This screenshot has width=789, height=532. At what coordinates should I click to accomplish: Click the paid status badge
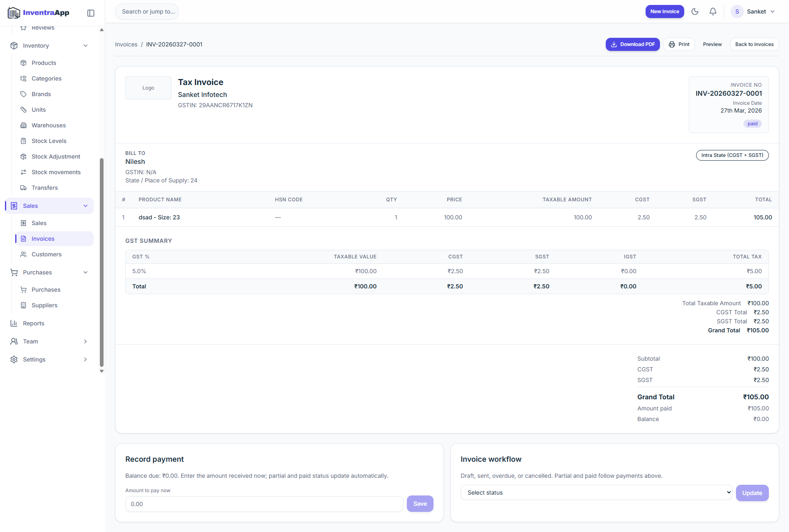tap(752, 124)
